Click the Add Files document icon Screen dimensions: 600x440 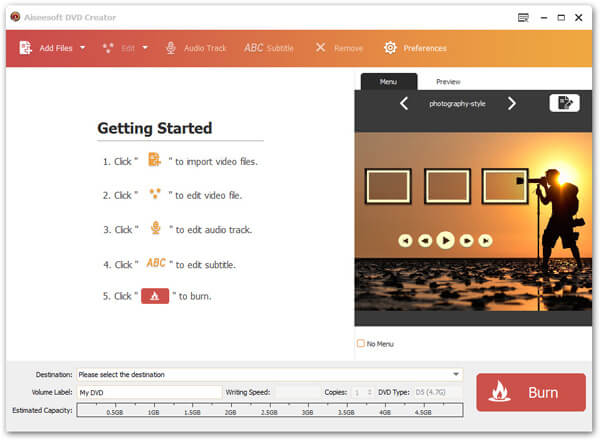tap(26, 48)
